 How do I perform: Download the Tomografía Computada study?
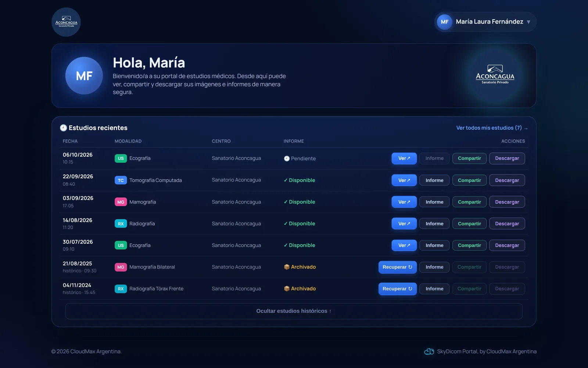507,180
